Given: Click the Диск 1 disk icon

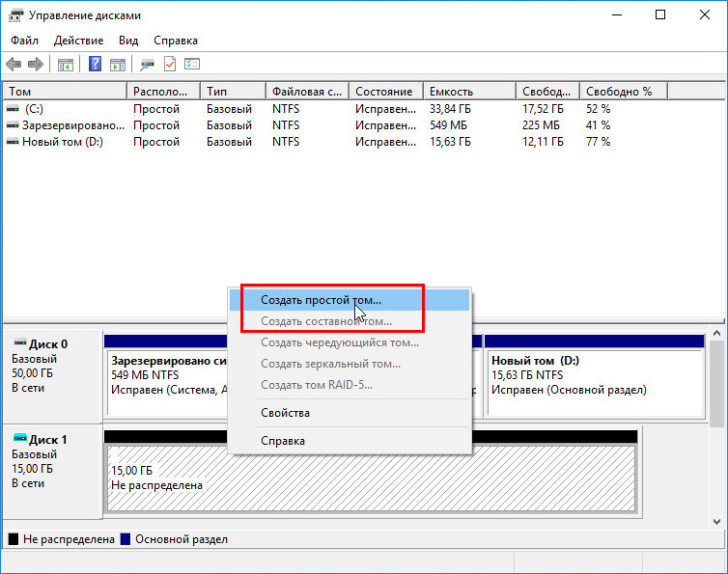Looking at the screenshot, I should click(x=20, y=438).
